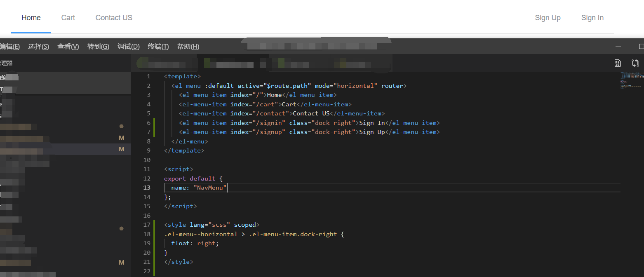
Task: Open the 编辑(E) menu
Action: coord(9,47)
